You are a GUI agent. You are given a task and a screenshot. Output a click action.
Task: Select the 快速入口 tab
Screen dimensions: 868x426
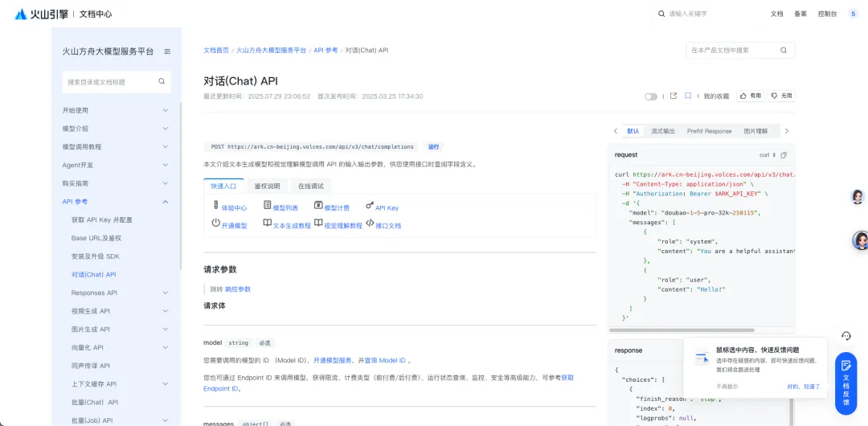pos(223,186)
